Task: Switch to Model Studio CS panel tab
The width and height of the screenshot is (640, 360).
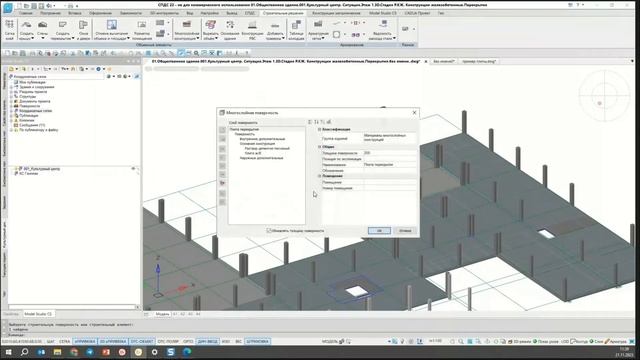Action: pyautogui.click(x=38, y=314)
